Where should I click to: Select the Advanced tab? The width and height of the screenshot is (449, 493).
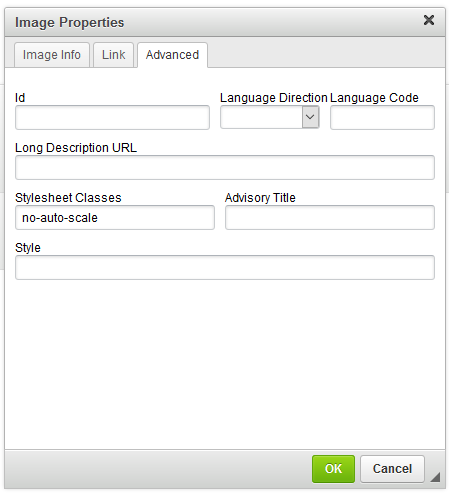click(x=172, y=55)
